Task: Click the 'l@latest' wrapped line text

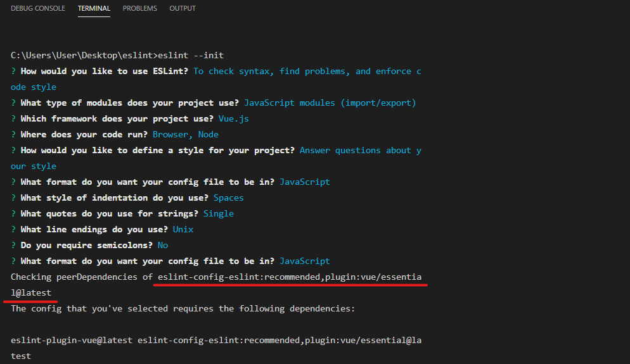Action: [31, 293]
